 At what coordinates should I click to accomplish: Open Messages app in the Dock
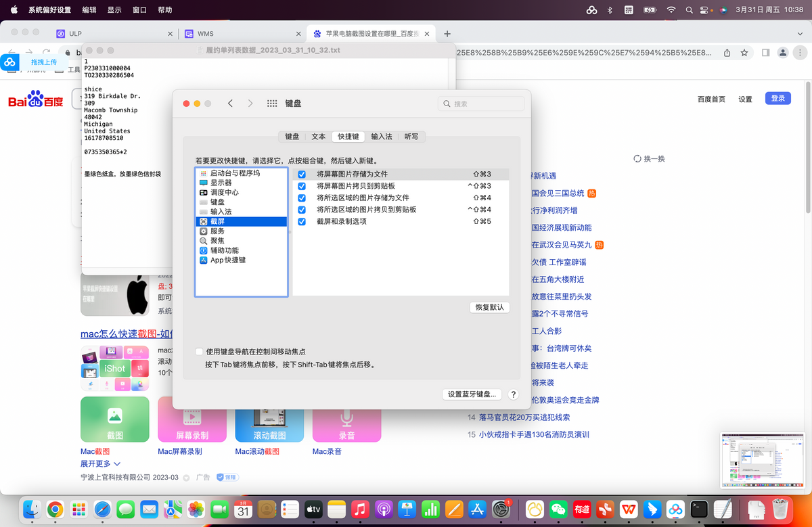126,509
